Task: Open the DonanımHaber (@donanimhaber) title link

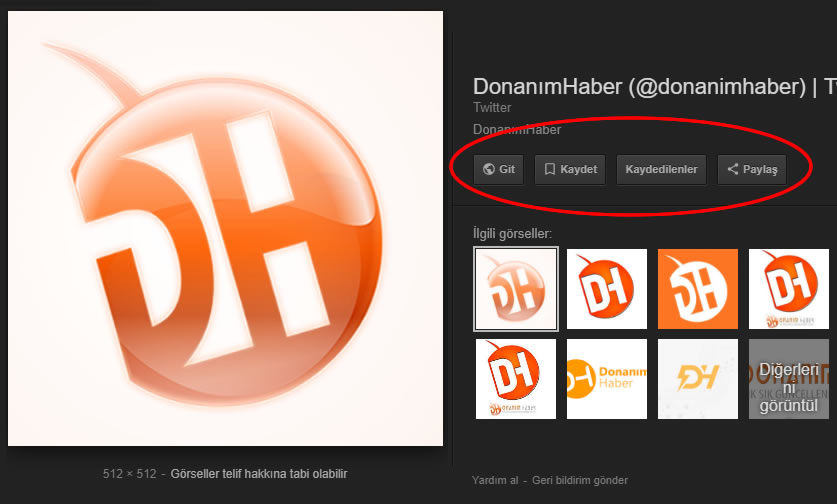Action: pyautogui.click(x=654, y=86)
